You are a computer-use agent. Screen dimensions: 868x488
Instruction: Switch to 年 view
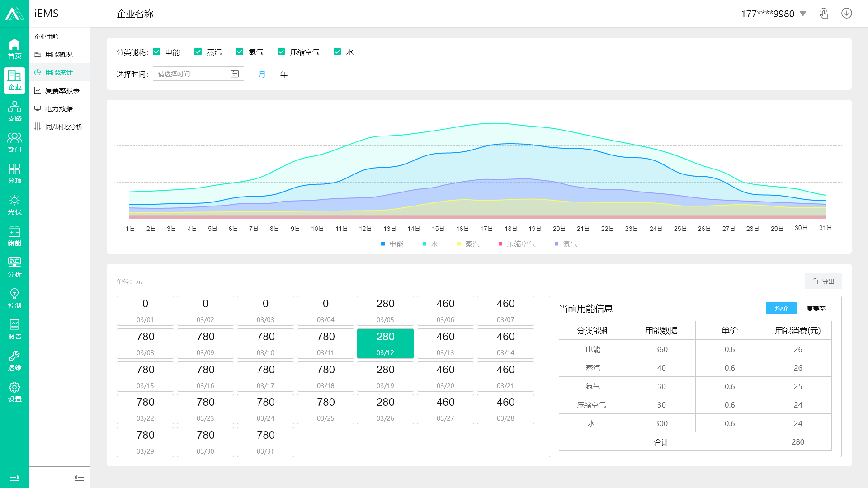pyautogui.click(x=284, y=74)
